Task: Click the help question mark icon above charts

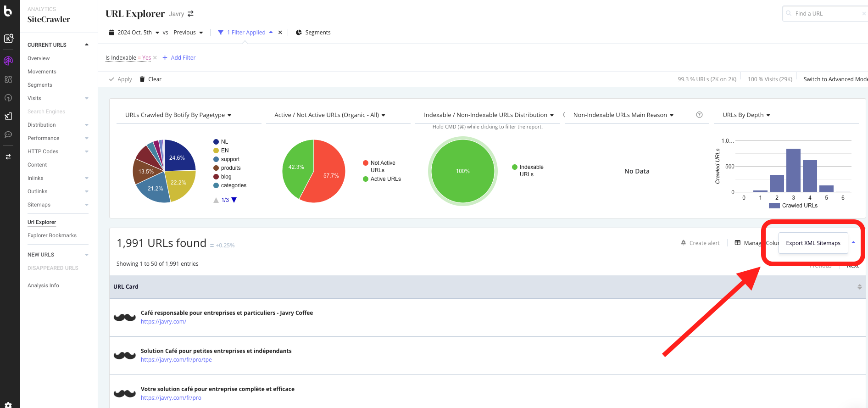Action: [x=699, y=115]
